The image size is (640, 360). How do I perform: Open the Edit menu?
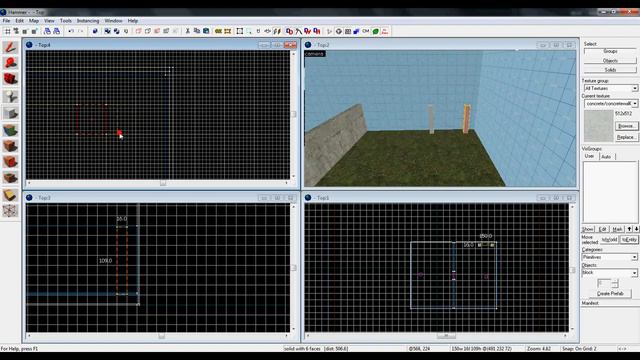20,20
